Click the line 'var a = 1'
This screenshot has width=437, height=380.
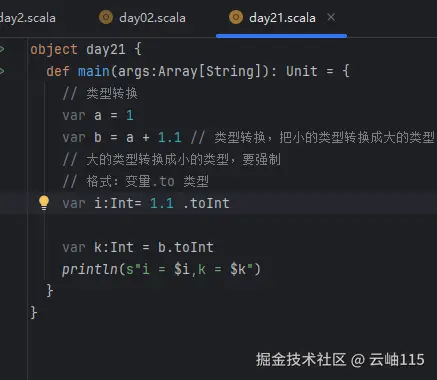point(98,115)
